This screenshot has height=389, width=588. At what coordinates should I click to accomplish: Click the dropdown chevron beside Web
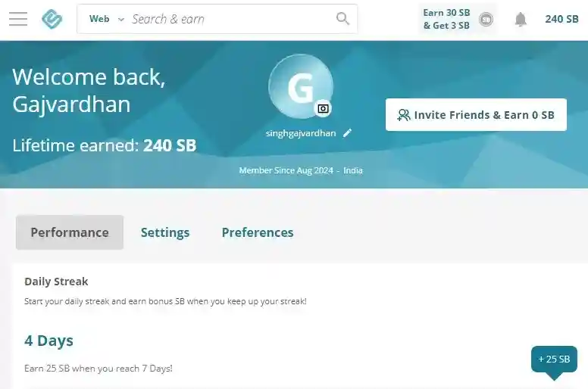click(x=120, y=19)
